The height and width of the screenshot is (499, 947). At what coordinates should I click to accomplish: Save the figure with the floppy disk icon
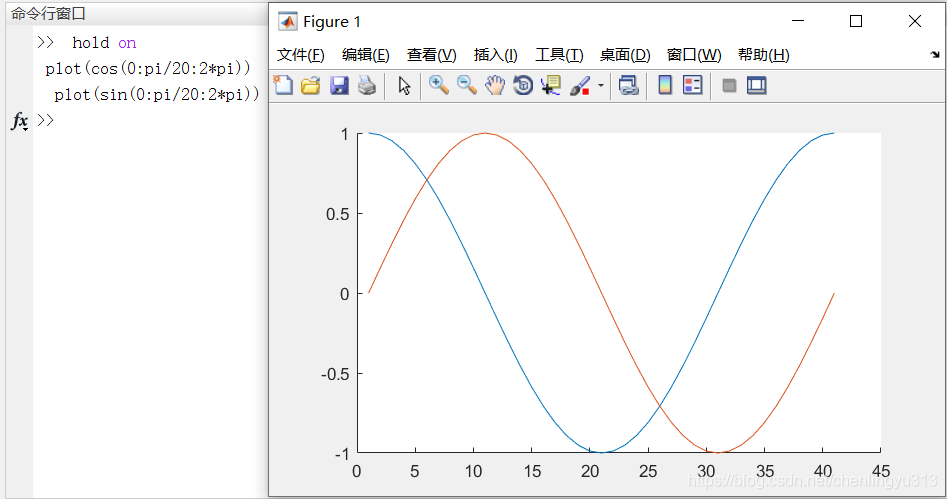[x=339, y=85]
